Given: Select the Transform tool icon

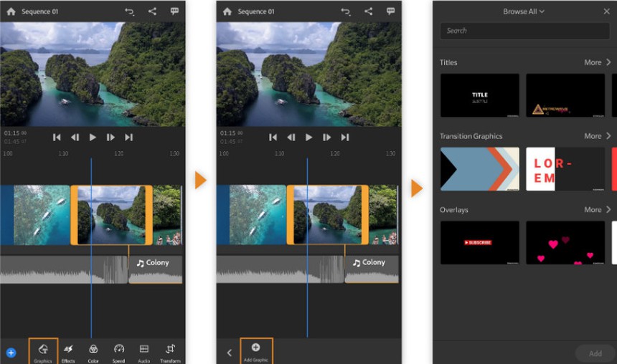Looking at the screenshot, I should pos(170,350).
